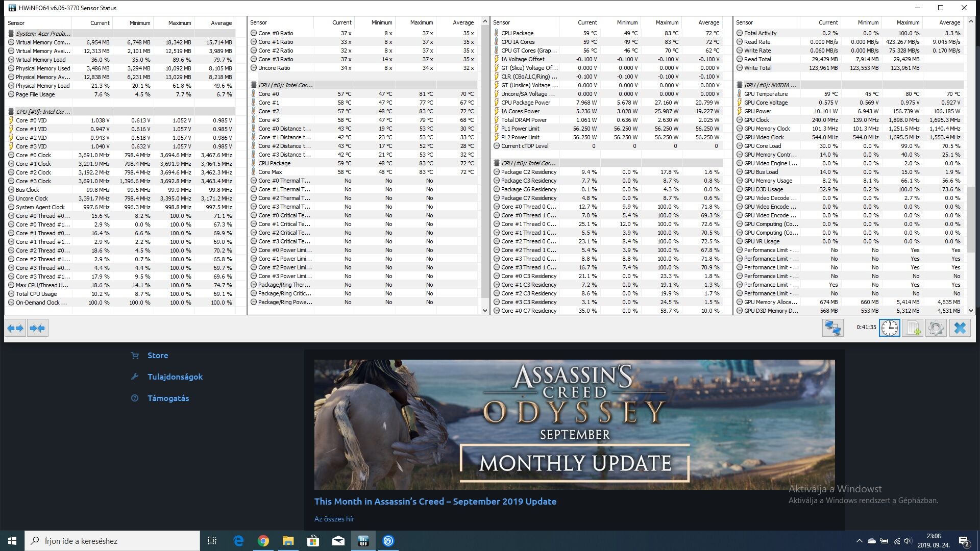980x551 pixels.
Task: Select the GPU Core Load row
Action: (849, 146)
